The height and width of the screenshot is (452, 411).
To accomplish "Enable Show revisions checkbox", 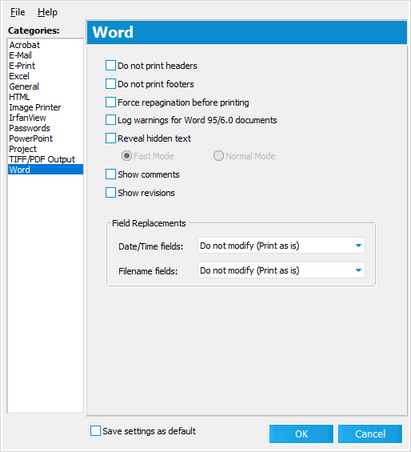I will tap(111, 192).
